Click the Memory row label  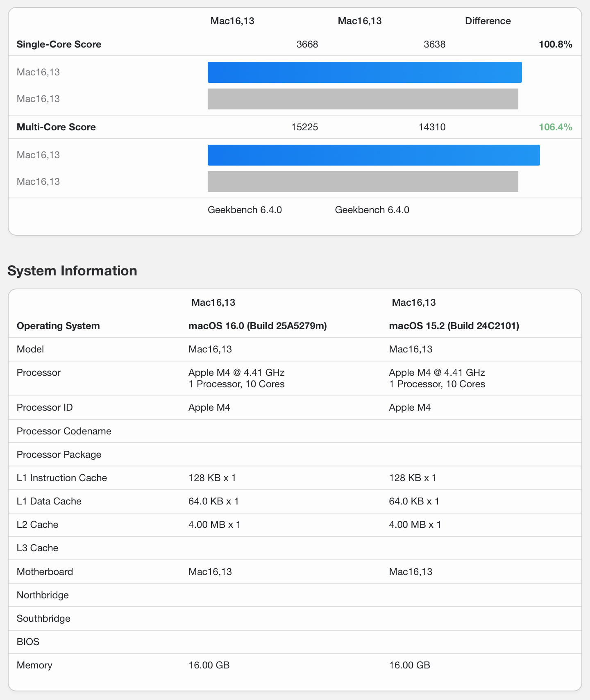tap(34, 665)
